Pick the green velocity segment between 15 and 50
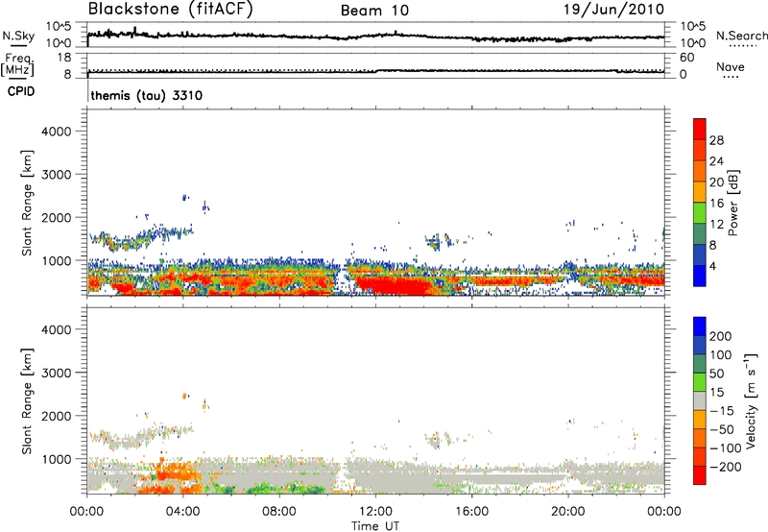The width and height of the screenshot is (768, 532). [700, 382]
